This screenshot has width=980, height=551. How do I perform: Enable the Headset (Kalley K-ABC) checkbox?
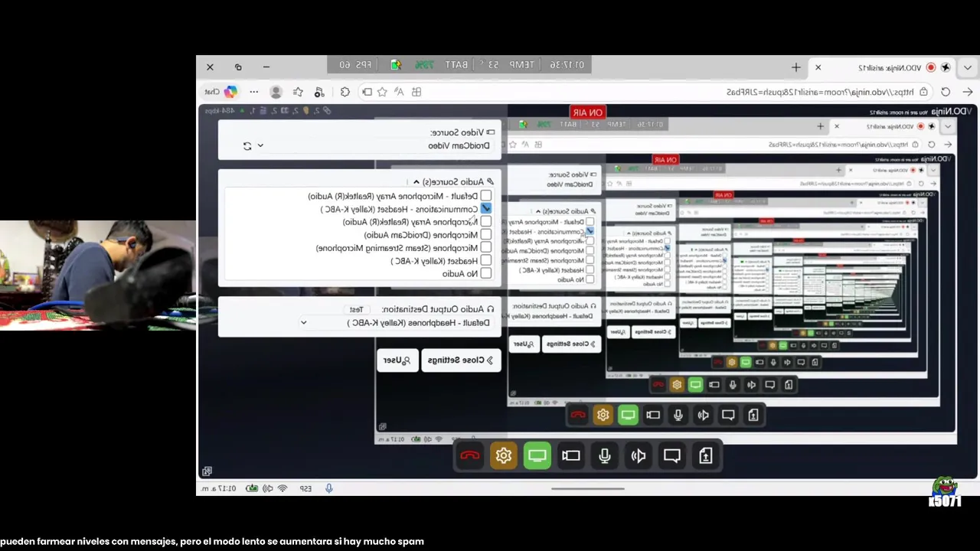point(485,261)
